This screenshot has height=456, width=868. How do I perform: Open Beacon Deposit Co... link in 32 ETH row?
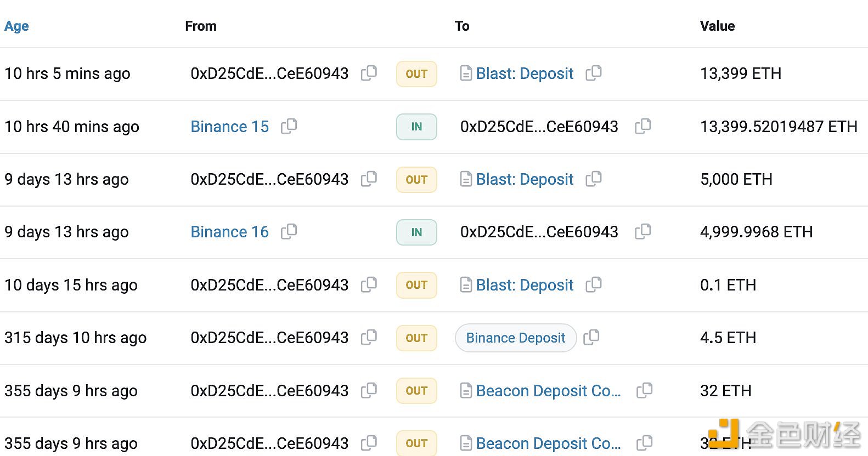coord(549,391)
